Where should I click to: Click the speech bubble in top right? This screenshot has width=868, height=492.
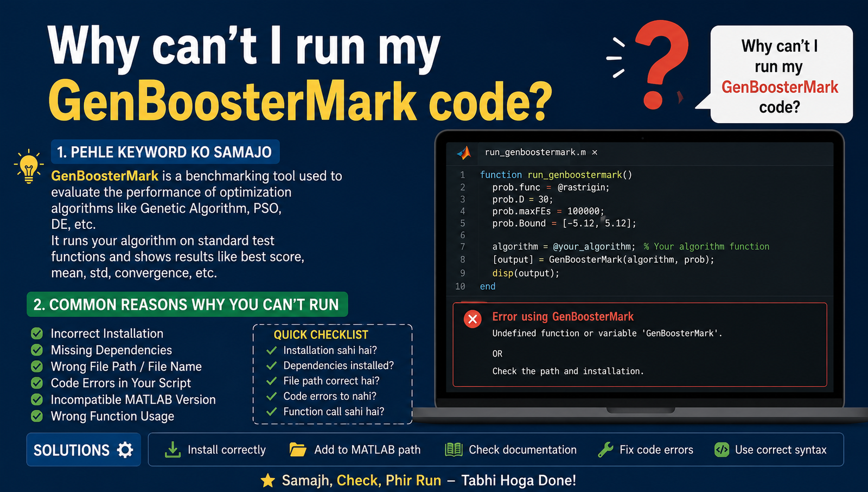coord(780,74)
